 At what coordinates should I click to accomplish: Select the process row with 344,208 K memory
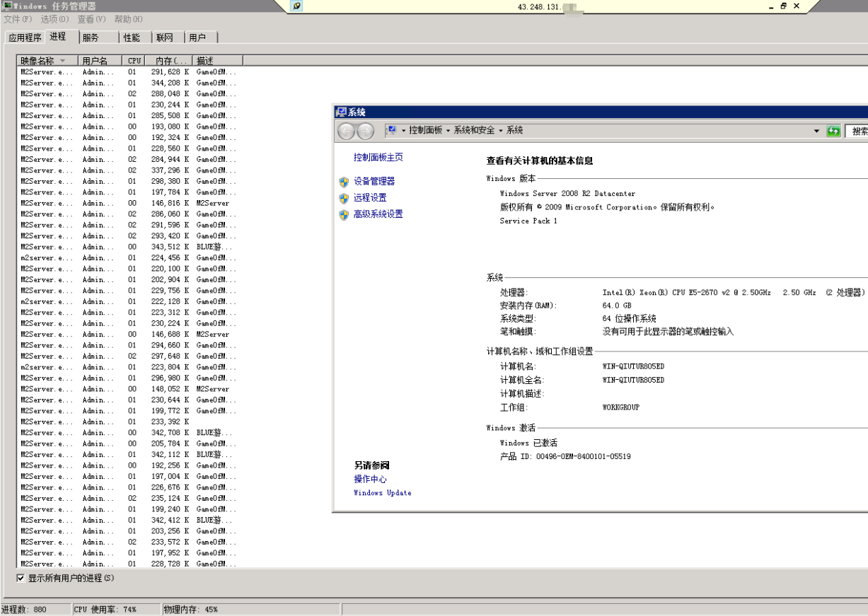(x=129, y=83)
